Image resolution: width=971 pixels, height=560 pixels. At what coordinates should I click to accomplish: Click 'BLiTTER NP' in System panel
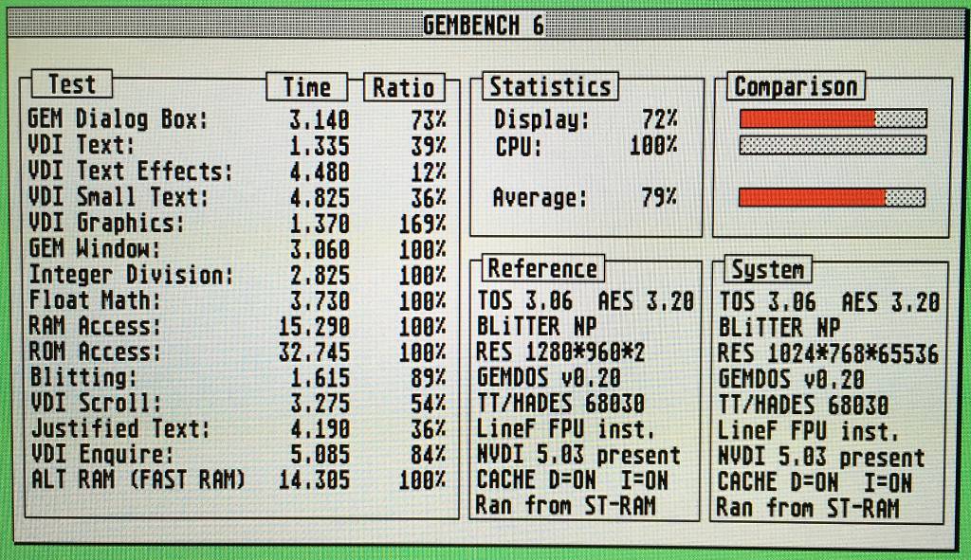(x=779, y=328)
